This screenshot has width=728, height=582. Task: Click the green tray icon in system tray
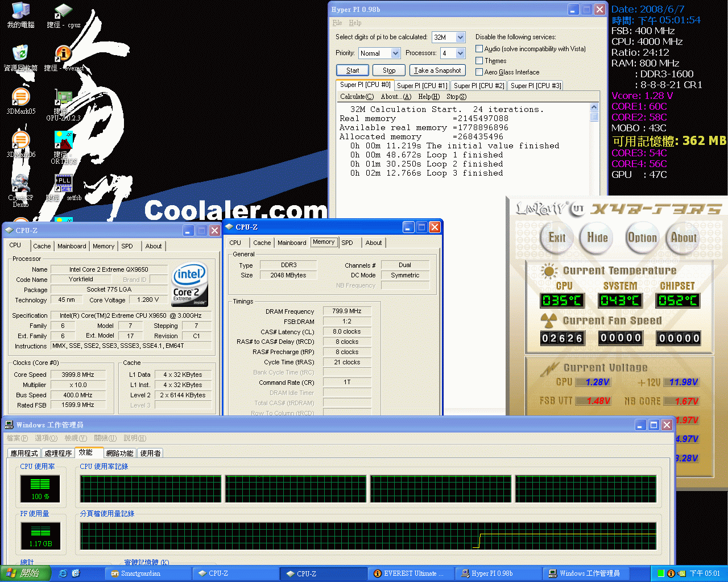(661, 573)
